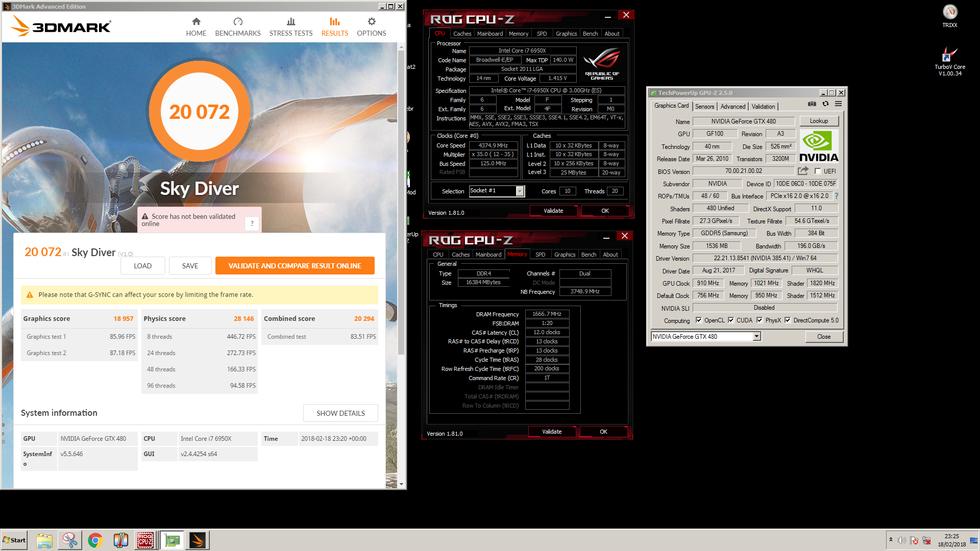This screenshot has height=551, width=980.
Task: Switch to Caches tab in upper CPU-Z
Action: point(462,34)
